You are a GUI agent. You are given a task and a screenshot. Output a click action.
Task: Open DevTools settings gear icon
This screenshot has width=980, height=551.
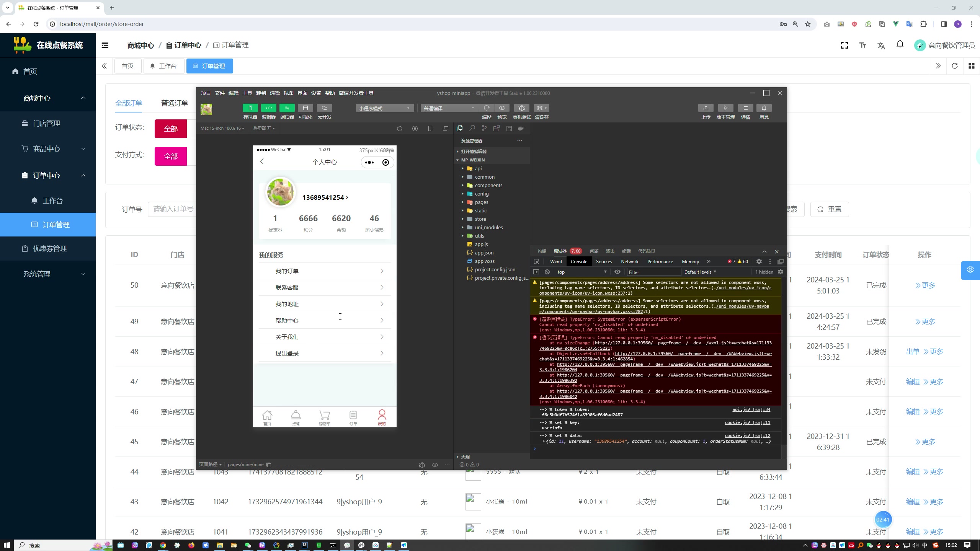coord(759,262)
